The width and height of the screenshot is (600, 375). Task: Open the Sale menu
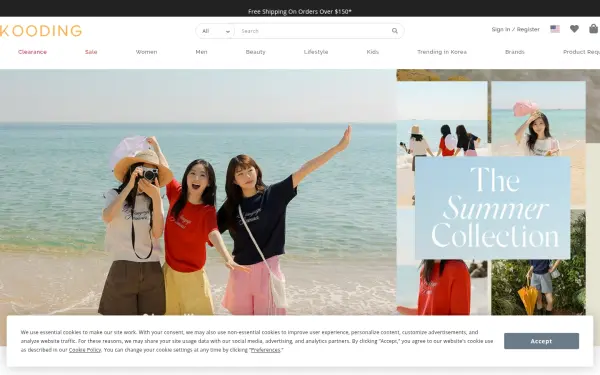tap(91, 52)
